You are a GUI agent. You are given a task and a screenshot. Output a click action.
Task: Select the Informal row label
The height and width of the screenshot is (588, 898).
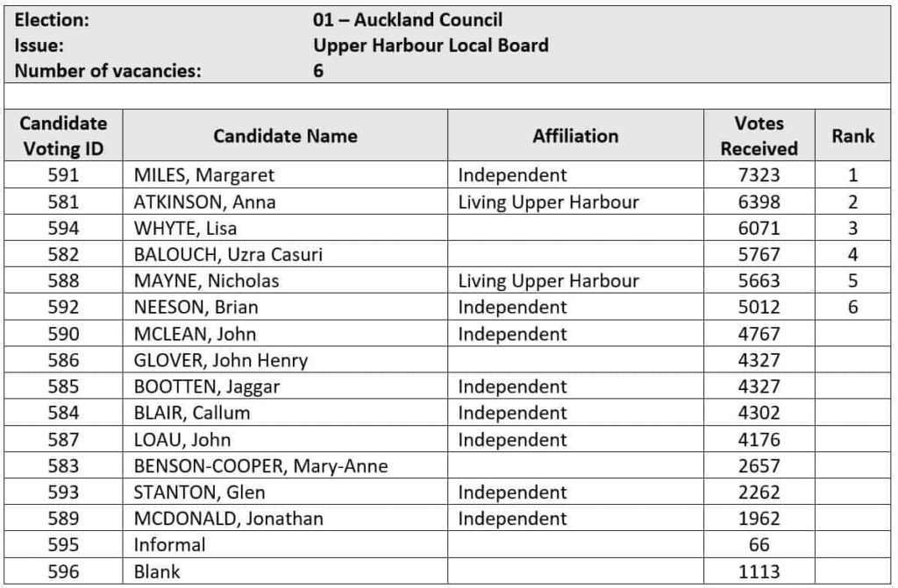[169, 544]
